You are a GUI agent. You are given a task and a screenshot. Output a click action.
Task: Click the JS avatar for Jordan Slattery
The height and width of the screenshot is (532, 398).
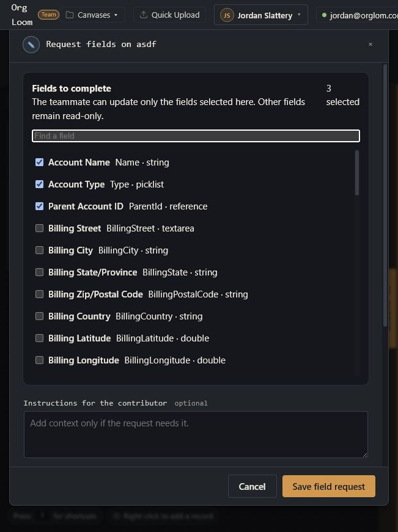[227, 15]
